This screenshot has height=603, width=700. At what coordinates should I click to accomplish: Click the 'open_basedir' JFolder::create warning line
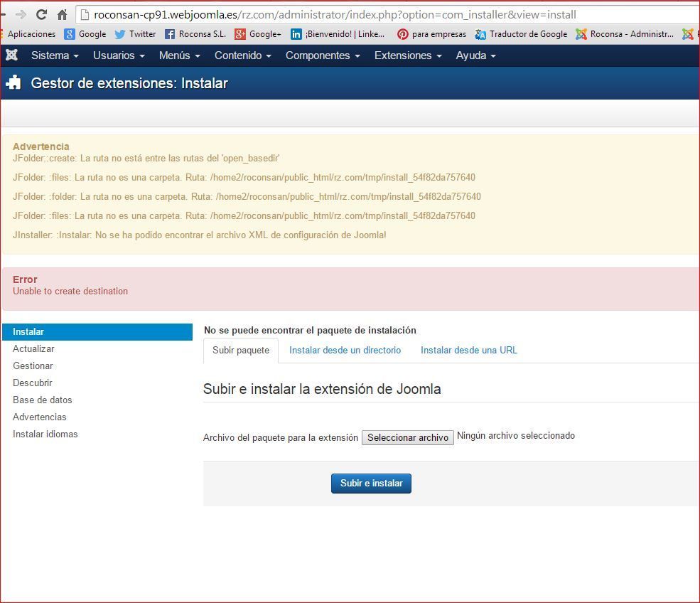click(x=146, y=158)
